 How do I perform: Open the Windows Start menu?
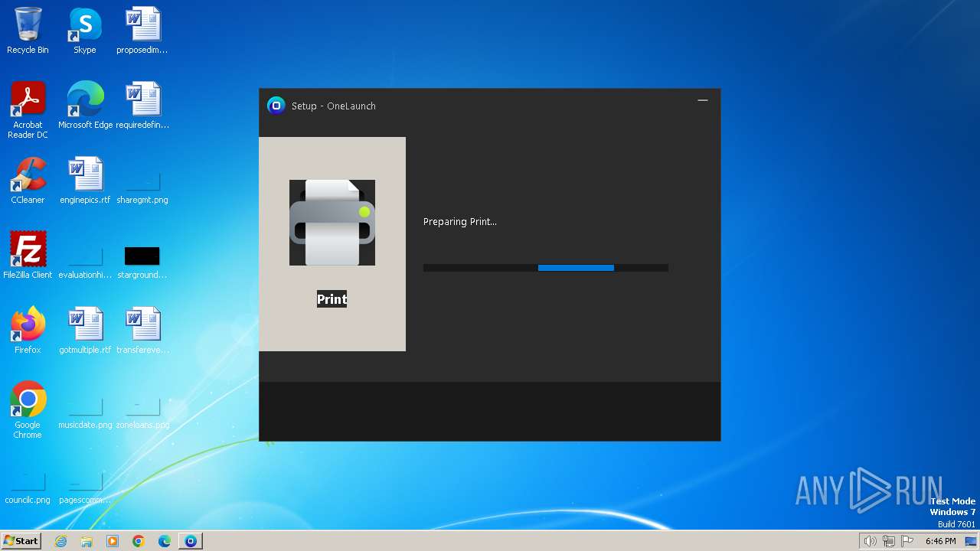pyautogui.click(x=21, y=541)
